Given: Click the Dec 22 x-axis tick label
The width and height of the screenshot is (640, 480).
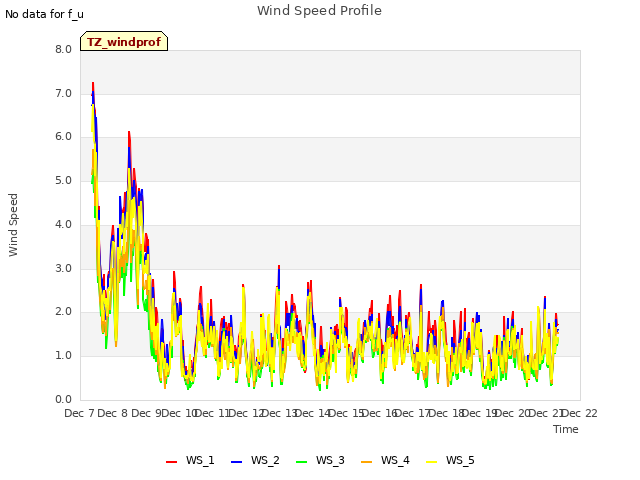Looking at the screenshot, I should pyautogui.click(x=580, y=413).
